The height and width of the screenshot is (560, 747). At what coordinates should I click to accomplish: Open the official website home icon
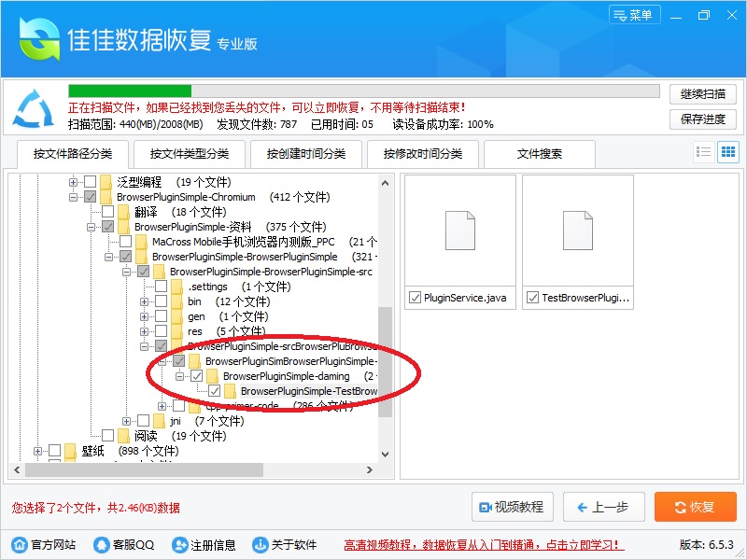pyautogui.click(x=20, y=544)
